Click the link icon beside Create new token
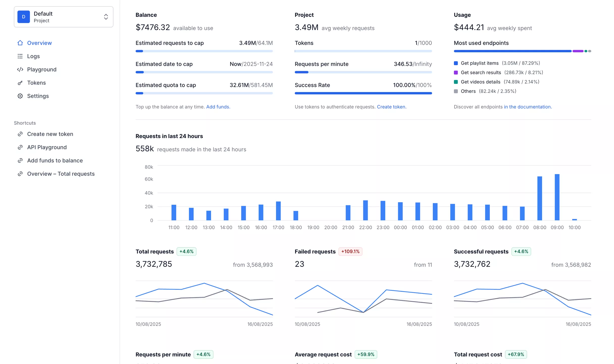 (20, 134)
